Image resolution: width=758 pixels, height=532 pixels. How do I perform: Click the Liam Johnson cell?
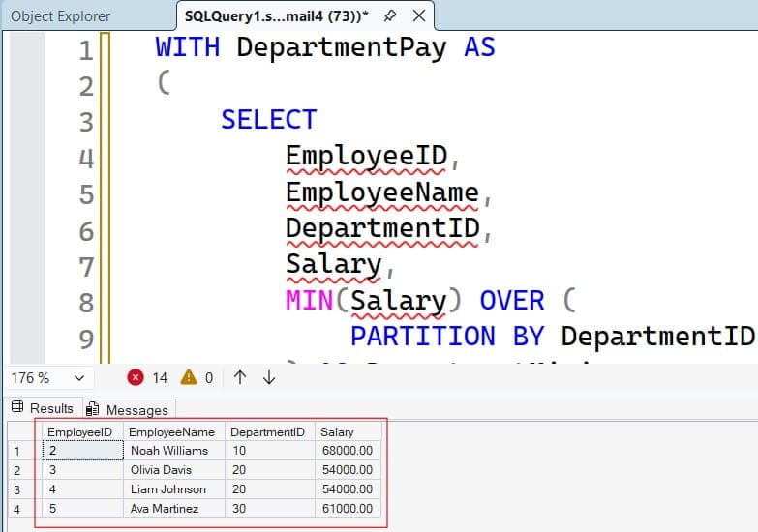tap(174, 489)
